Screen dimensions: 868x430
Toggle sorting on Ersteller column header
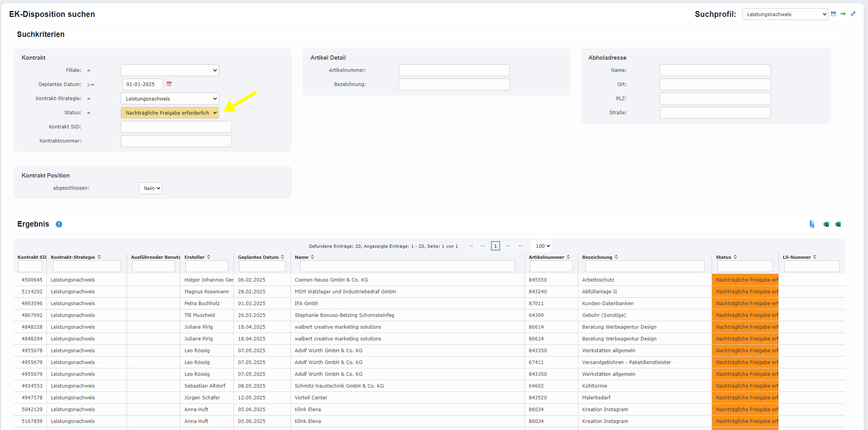[208, 257]
